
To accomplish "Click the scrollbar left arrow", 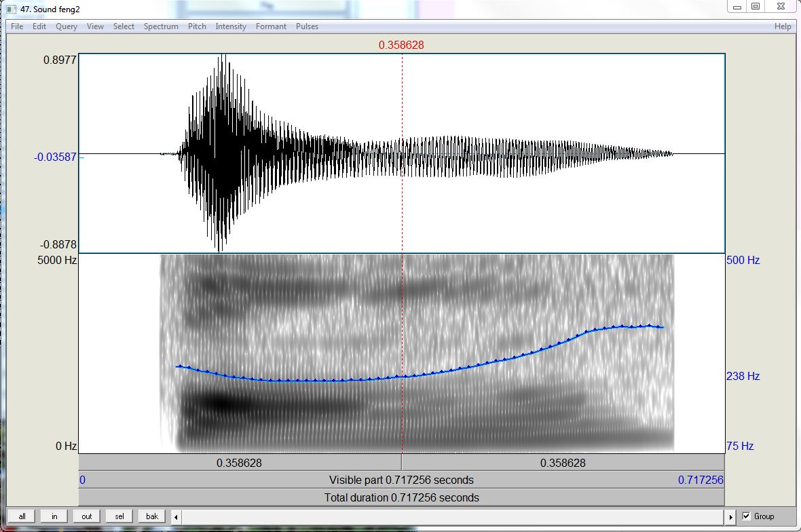I will [x=176, y=516].
